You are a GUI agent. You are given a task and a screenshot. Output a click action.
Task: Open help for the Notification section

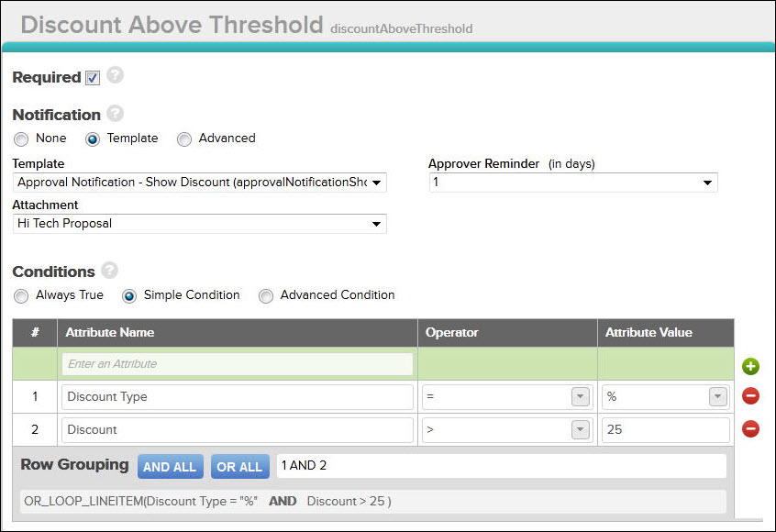click(115, 114)
